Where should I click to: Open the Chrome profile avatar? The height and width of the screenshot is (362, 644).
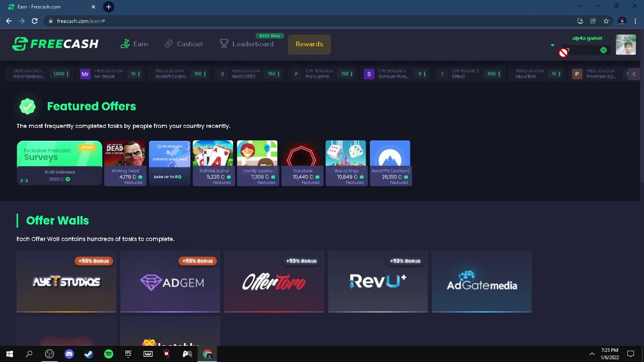point(622,21)
